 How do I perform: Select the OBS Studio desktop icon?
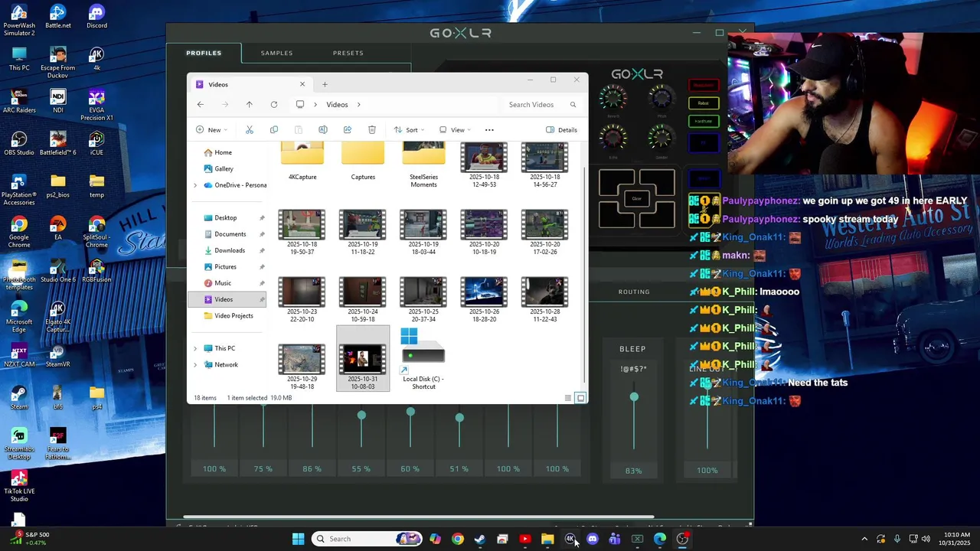point(19,144)
